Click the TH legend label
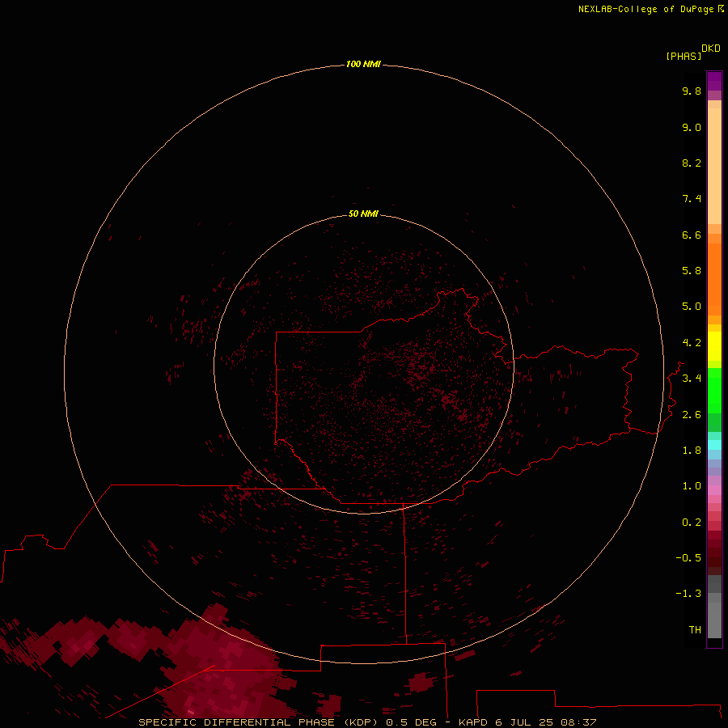The width and height of the screenshot is (728, 728). click(x=695, y=629)
